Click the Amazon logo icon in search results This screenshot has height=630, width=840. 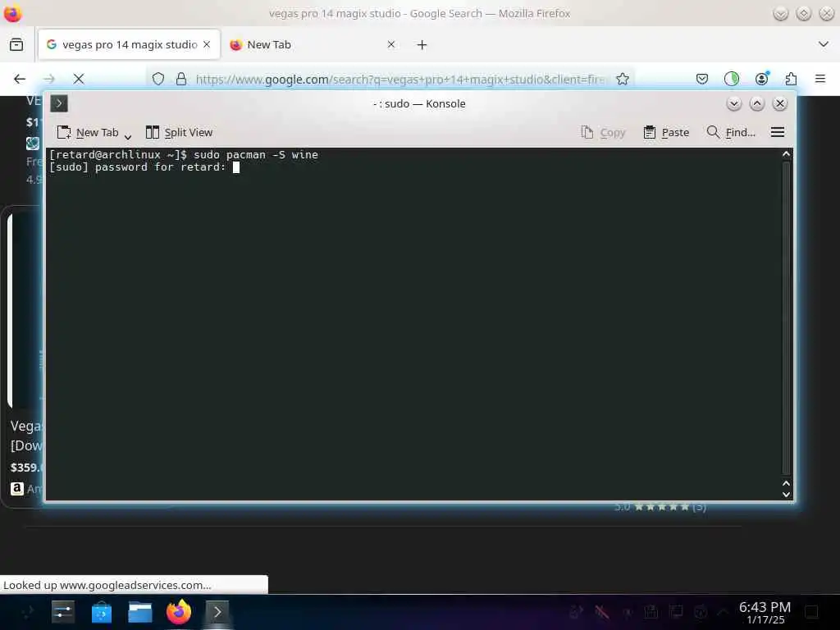coord(17,489)
